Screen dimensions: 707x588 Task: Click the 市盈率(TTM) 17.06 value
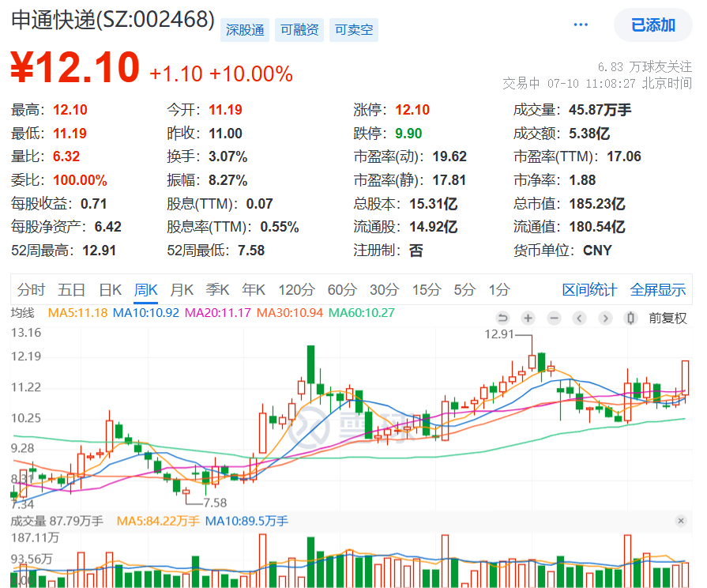[623, 156]
